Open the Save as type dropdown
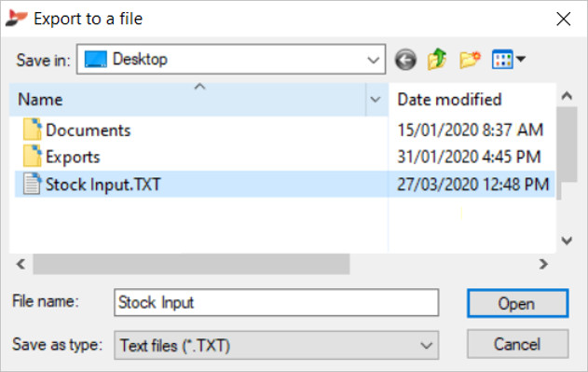 (426, 345)
